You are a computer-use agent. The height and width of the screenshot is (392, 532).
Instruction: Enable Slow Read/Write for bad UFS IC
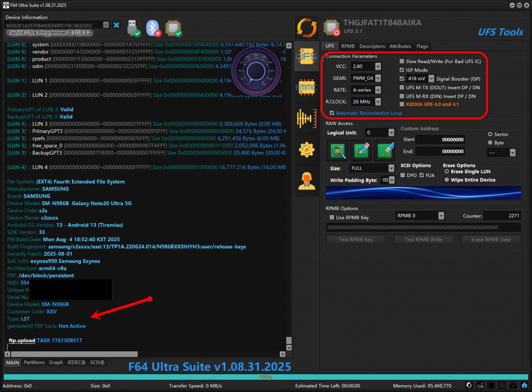tap(402, 61)
